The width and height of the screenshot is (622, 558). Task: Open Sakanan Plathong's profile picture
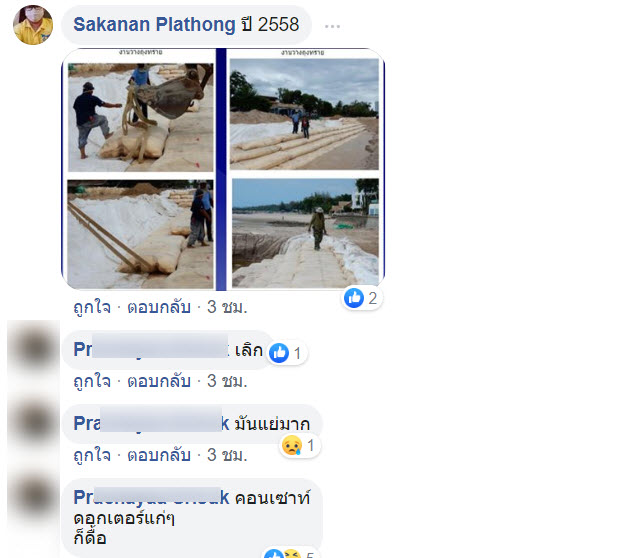pyautogui.click(x=33, y=25)
